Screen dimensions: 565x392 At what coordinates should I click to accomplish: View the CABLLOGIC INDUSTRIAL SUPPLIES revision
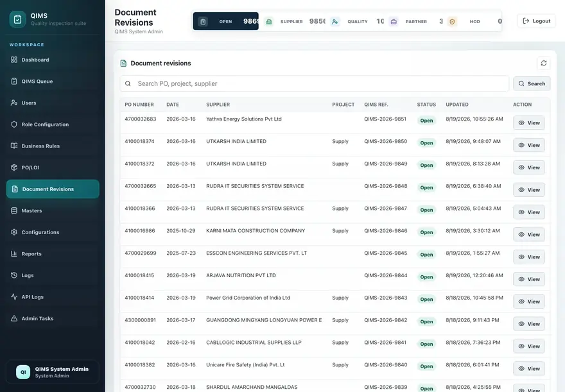[x=528, y=346]
